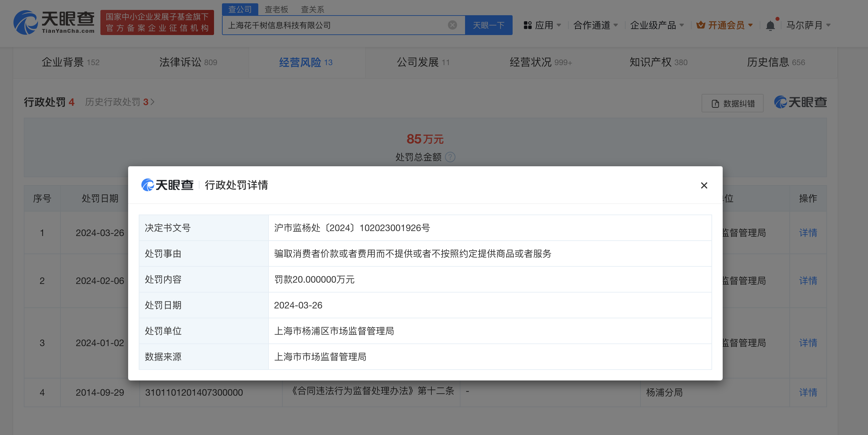Click the 开通会员 crown icon
This screenshot has height=435, width=868.
(701, 25)
